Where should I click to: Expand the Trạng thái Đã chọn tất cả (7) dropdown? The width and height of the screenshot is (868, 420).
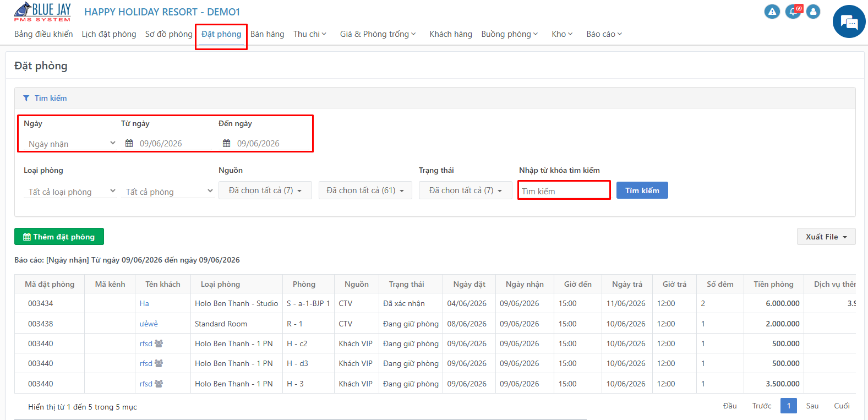466,190
